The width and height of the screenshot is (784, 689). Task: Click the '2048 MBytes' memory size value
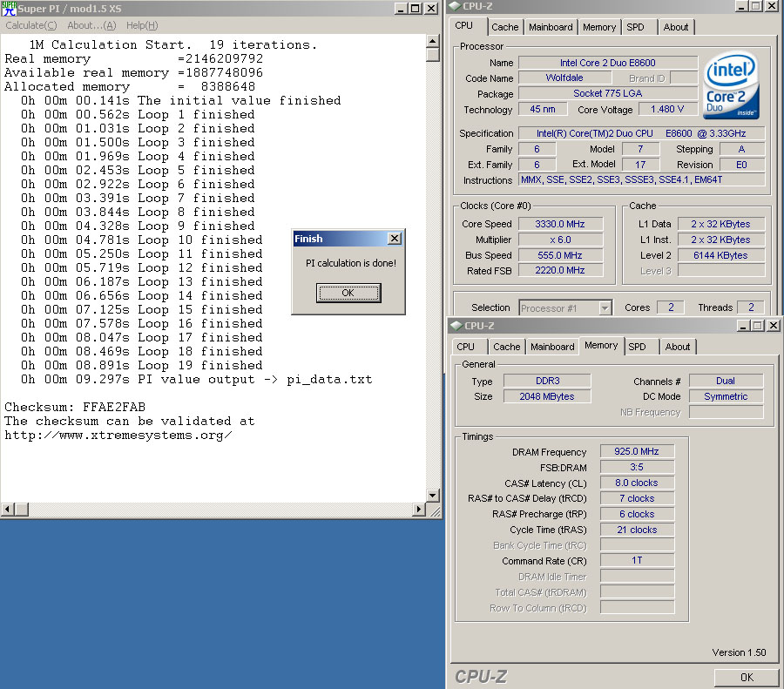548,396
